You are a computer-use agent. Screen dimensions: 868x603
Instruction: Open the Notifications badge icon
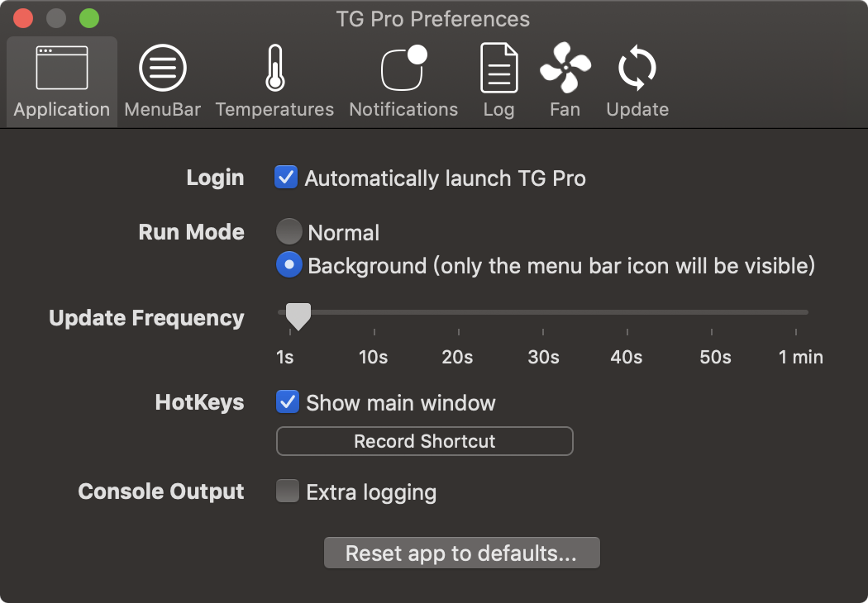click(x=404, y=68)
